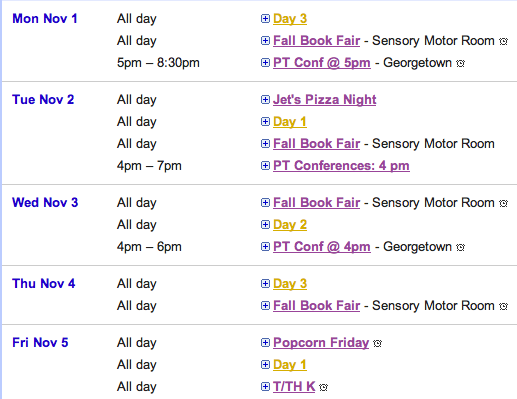Click alarm icon after Sensory Motor Room Thu Nov 4
Viewport: 517px width, 399px height.
(503, 306)
